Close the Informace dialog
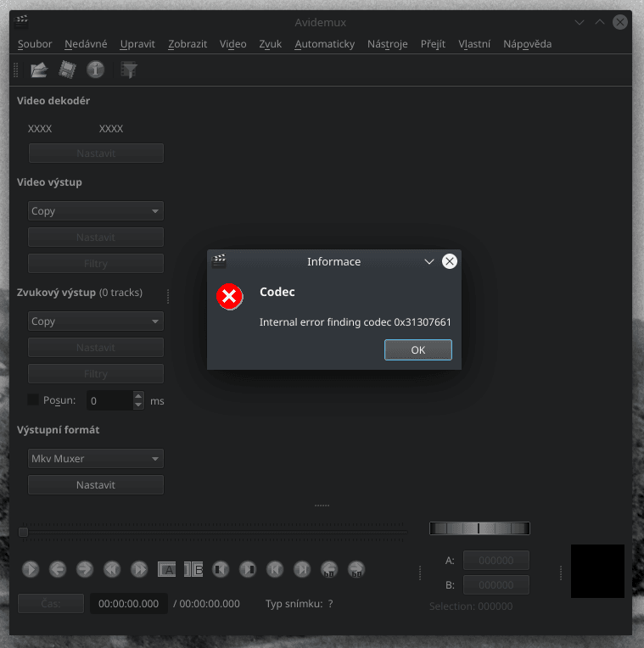 [450, 261]
